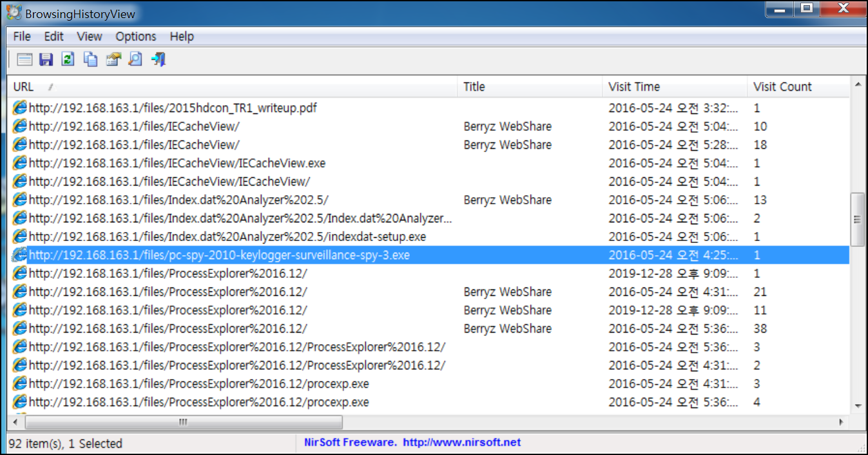The height and width of the screenshot is (455, 868).
Task: Select nested ProcessExplorer%2016.12/ProcessExplorer%2016.12/ URL with count 2
Action: pos(237,365)
